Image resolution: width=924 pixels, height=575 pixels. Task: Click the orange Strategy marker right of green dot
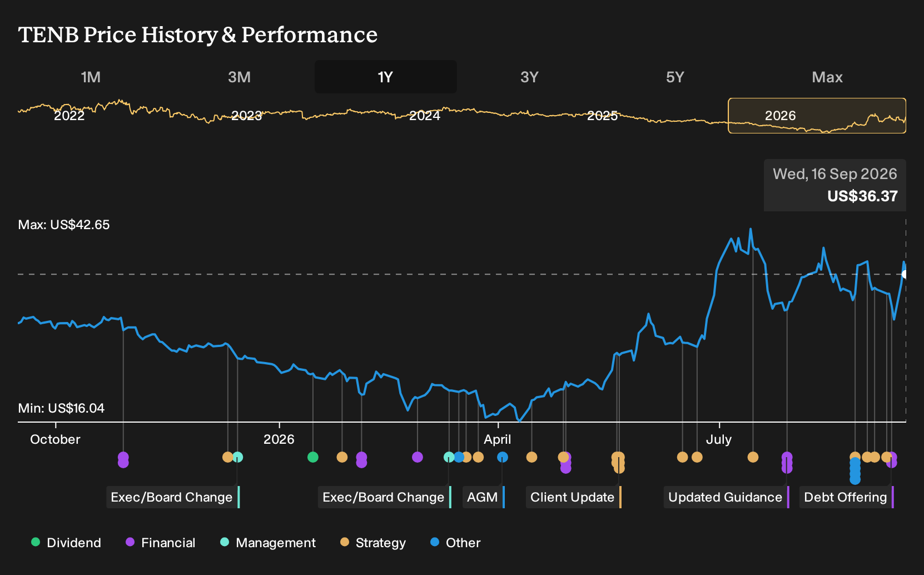click(342, 457)
